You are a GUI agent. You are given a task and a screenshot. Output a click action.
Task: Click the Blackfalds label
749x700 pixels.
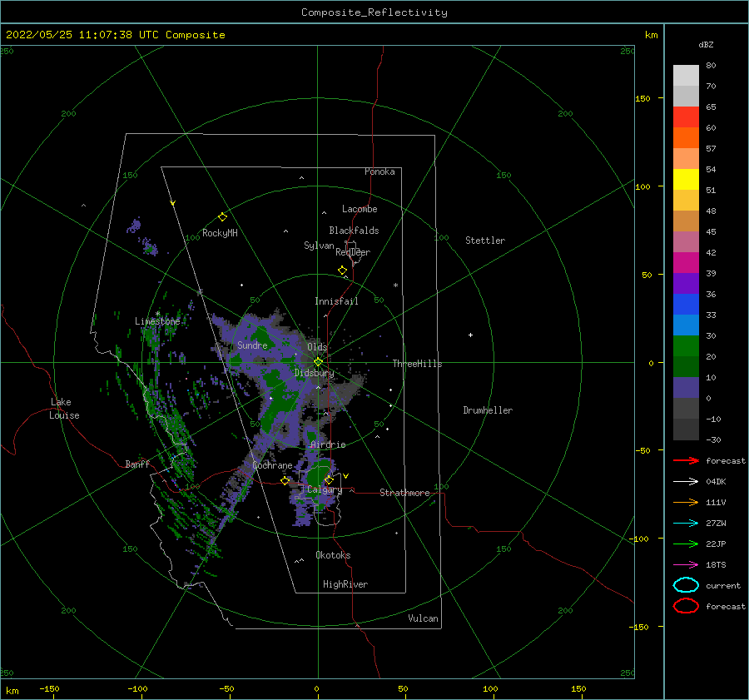354,231
